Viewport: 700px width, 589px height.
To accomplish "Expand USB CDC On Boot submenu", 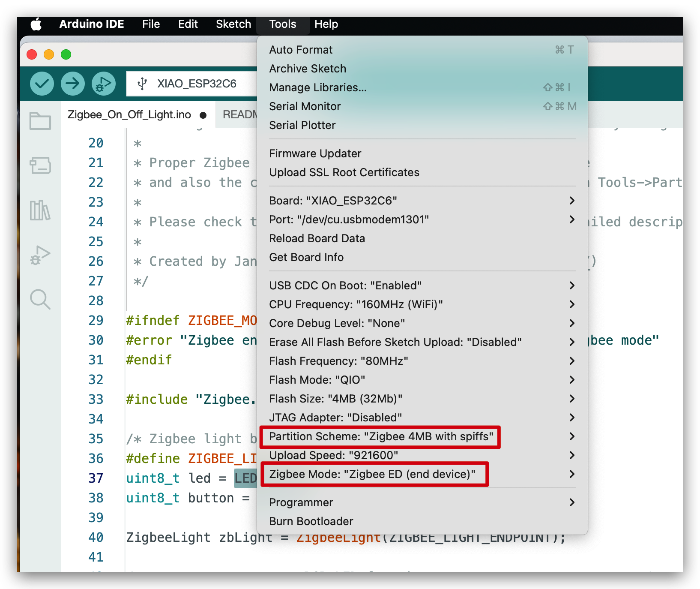I will 422,285.
